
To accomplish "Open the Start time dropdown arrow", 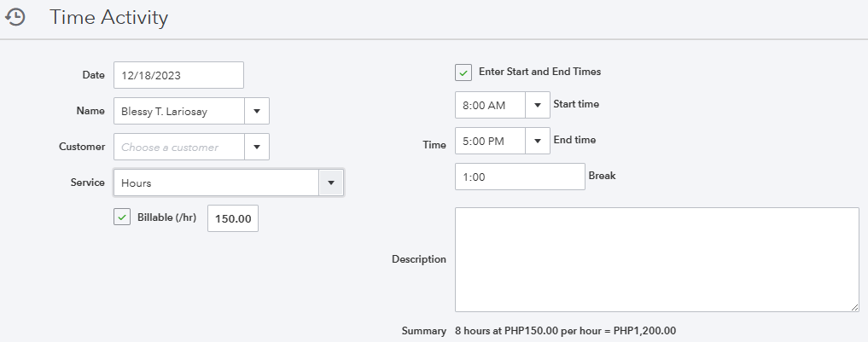I will 537,105.
